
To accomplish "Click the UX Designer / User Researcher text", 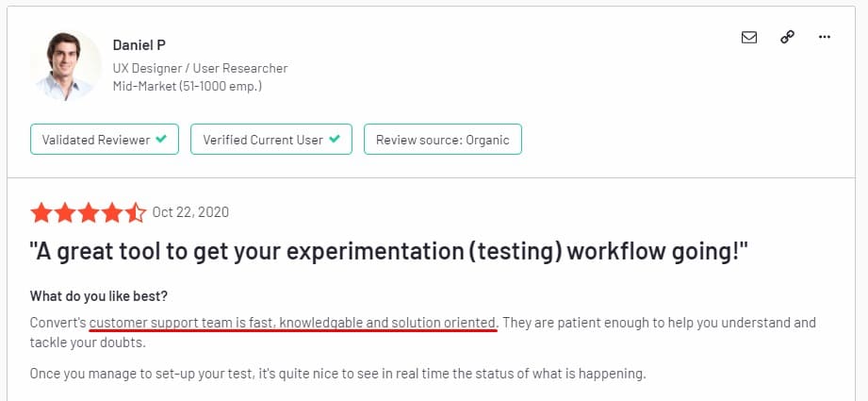I will [200, 68].
